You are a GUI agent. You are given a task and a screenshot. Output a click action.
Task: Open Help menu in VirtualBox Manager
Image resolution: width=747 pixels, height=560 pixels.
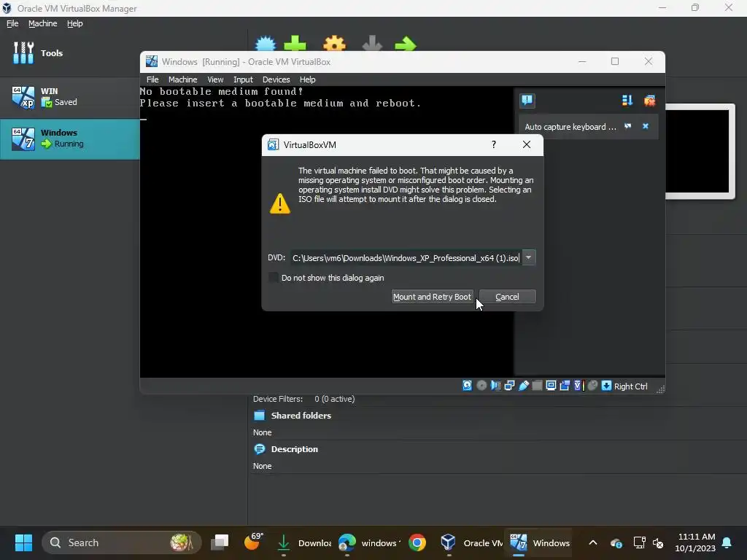pos(74,23)
